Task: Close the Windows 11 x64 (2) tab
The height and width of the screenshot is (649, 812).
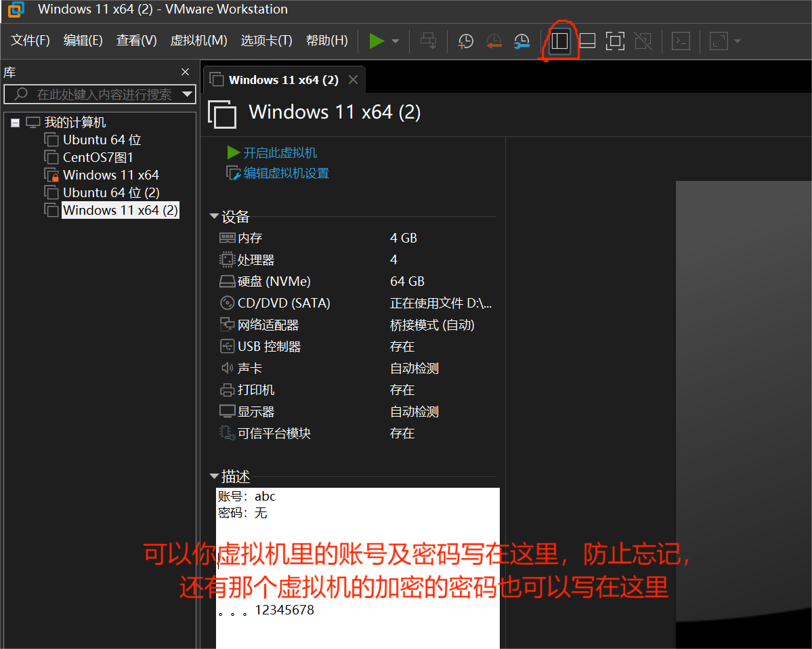Action: 354,80
